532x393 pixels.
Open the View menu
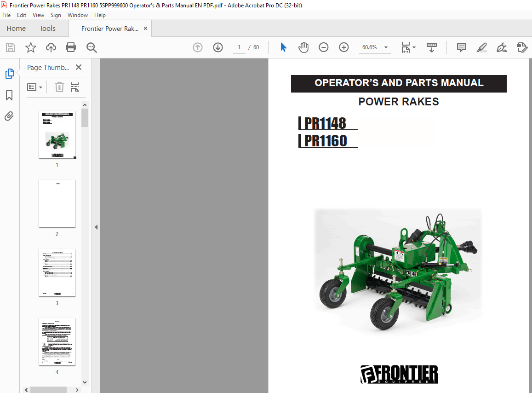(38, 15)
